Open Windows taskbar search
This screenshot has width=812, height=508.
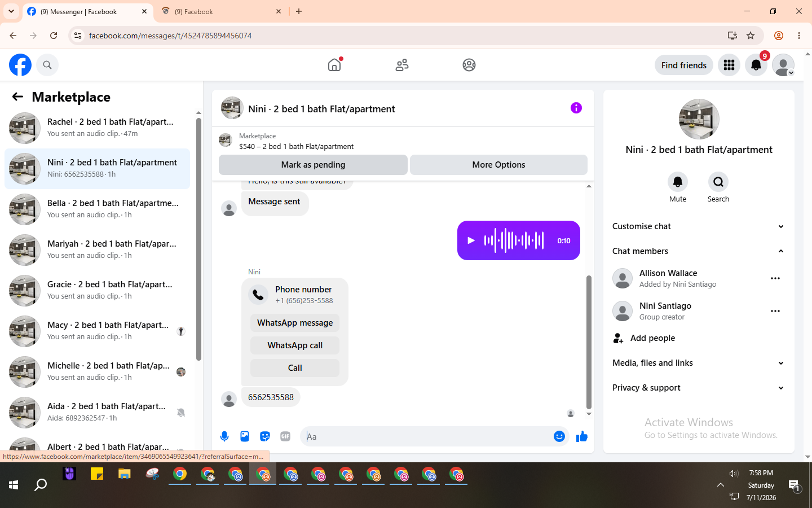[41, 485]
